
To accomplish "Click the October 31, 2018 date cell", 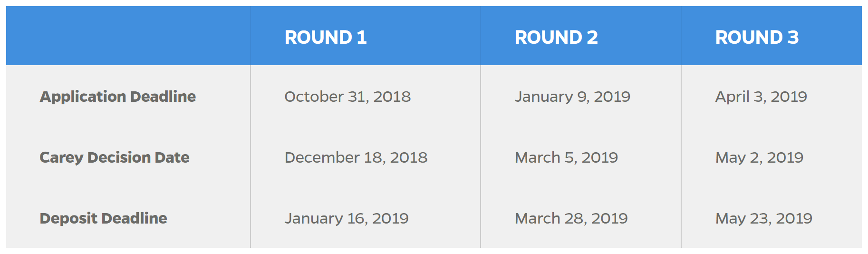I will pyautogui.click(x=347, y=97).
